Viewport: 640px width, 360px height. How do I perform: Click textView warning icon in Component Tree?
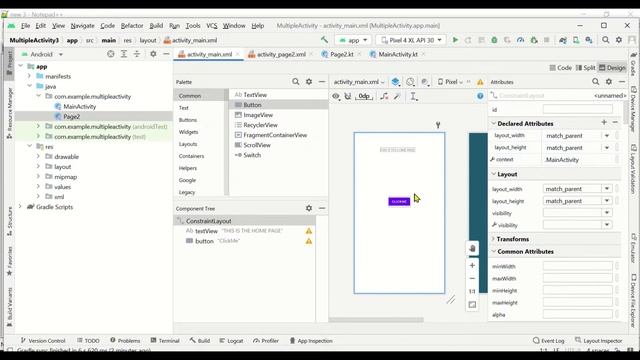[309, 231]
